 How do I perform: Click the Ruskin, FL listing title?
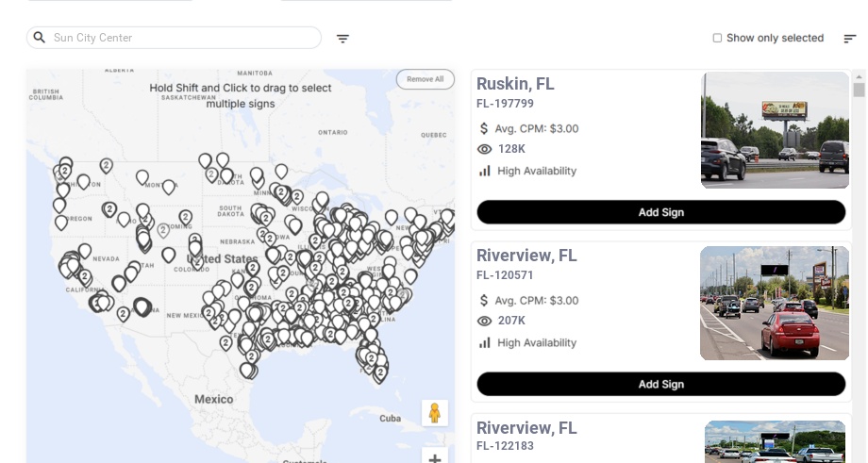coord(515,84)
